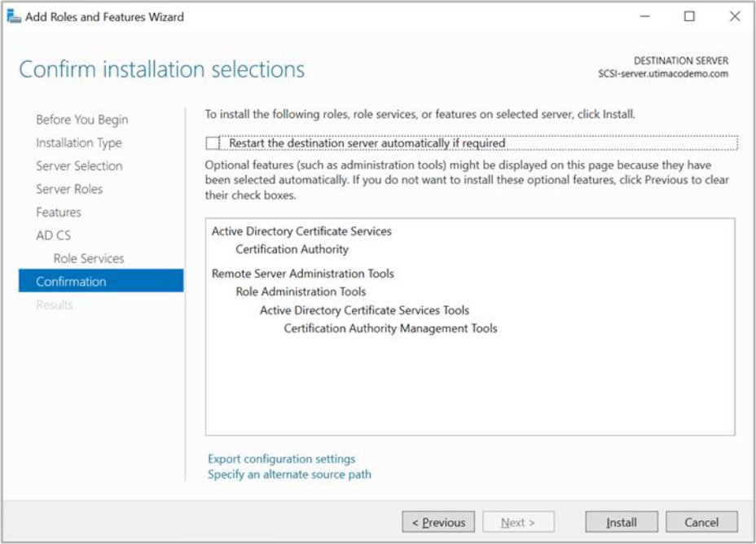Maximize the wizard window
Image resolution: width=756 pixels, height=544 pixels.
pyautogui.click(x=689, y=16)
